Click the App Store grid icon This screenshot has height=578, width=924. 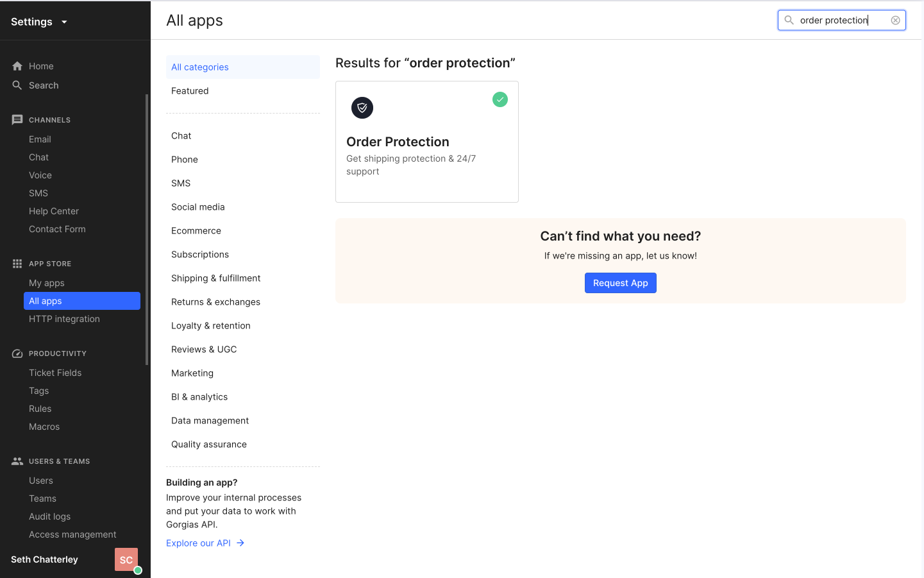17,264
